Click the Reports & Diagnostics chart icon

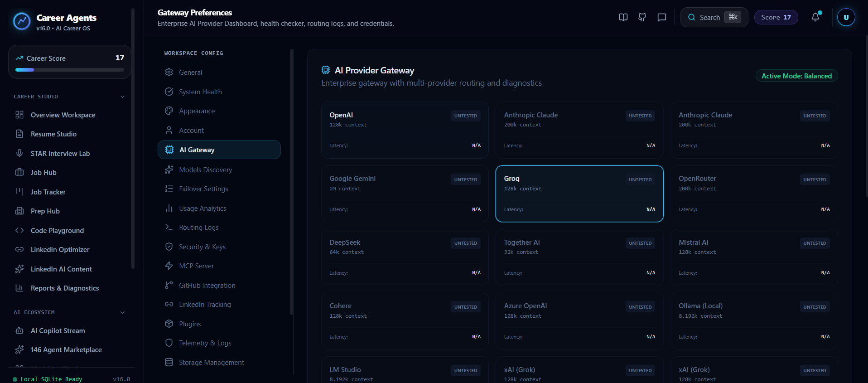pos(19,288)
